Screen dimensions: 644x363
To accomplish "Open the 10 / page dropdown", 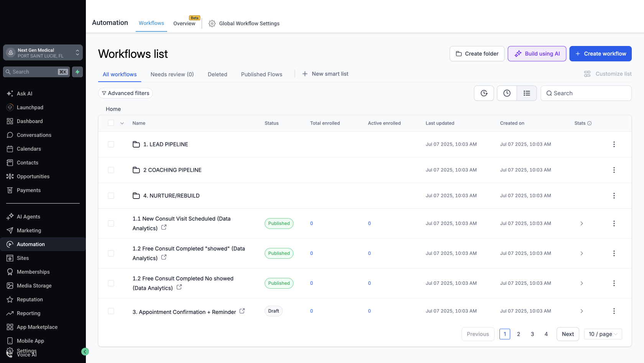I will coord(603,334).
